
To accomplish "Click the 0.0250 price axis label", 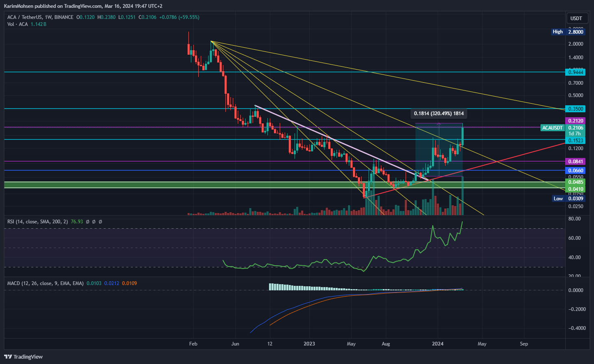I will (575, 206).
